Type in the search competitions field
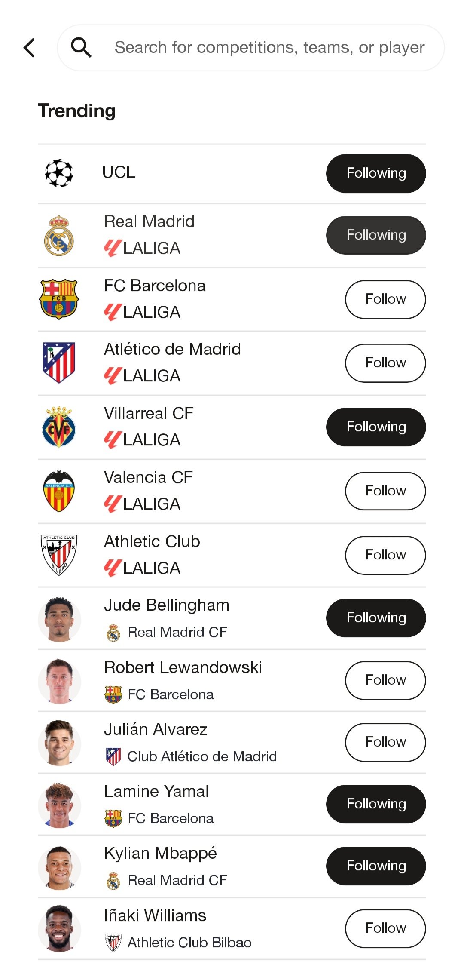This screenshot has width=464, height=980. [x=269, y=47]
